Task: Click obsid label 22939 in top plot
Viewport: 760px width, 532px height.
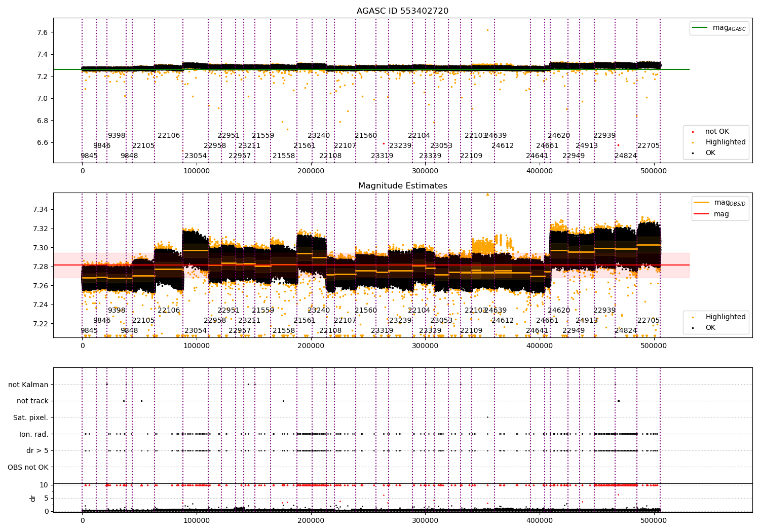Action: 604,136
